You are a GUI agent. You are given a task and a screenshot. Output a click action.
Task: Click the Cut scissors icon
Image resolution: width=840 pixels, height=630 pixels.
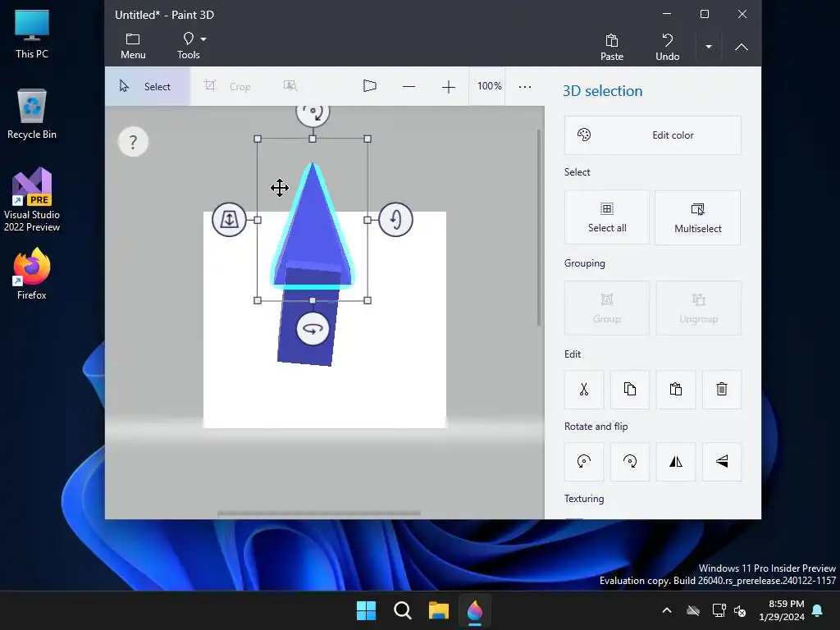coord(584,390)
